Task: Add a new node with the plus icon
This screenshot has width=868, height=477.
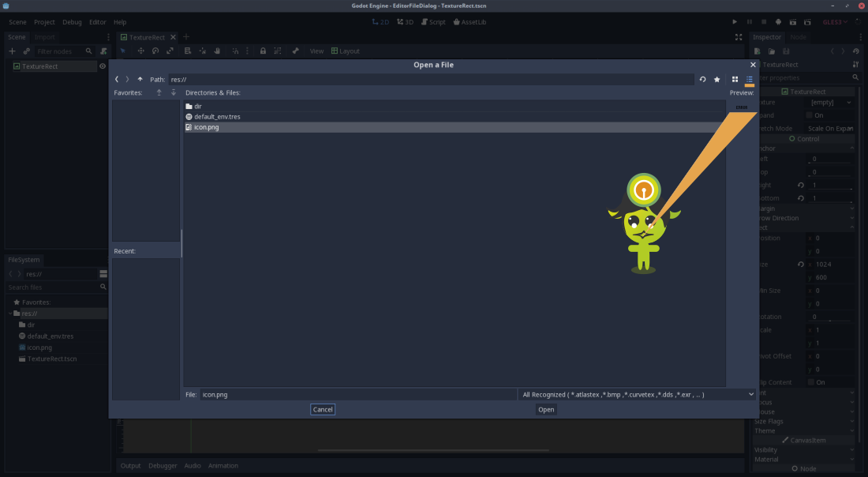Action: point(12,51)
